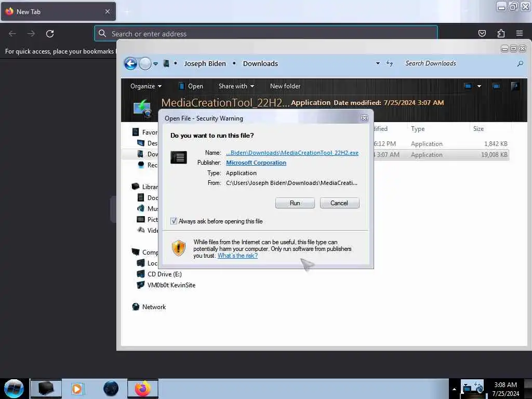Screen dimensions: 532x399
Task: Open Save to Pocket icon in Firefox
Action: coord(482,33)
